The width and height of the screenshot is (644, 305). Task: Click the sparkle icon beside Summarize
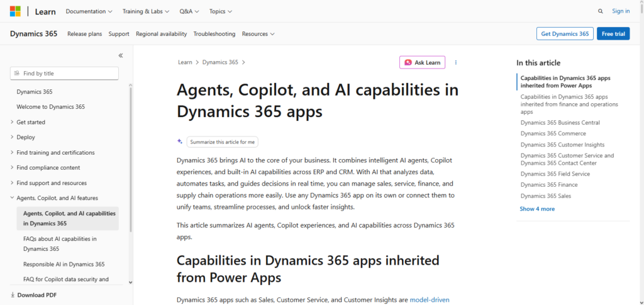[x=180, y=141]
